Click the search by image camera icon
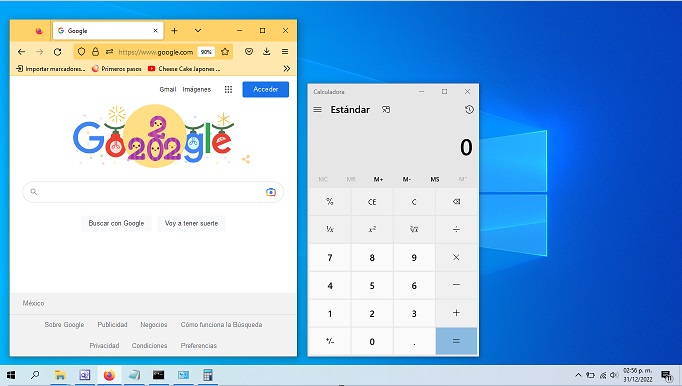The width and height of the screenshot is (682, 386). pyautogui.click(x=271, y=192)
